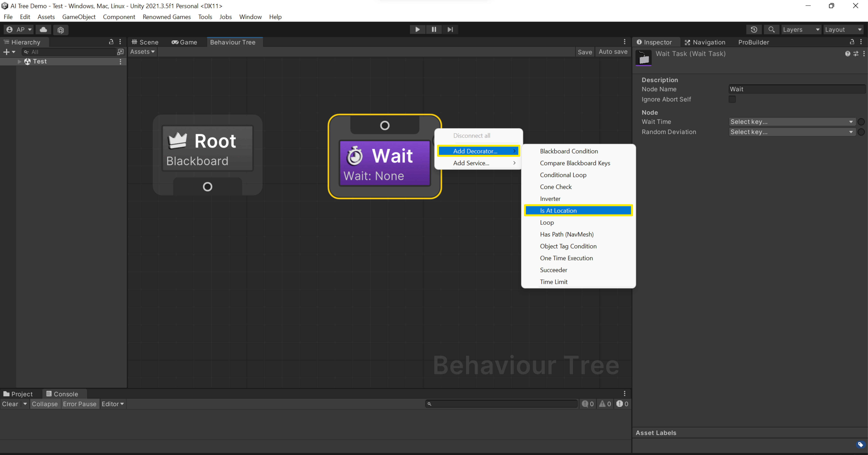Image resolution: width=868 pixels, height=455 pixels.
Task: Lock the Inspector panel with the padlock icon
Action: [852, 42]
